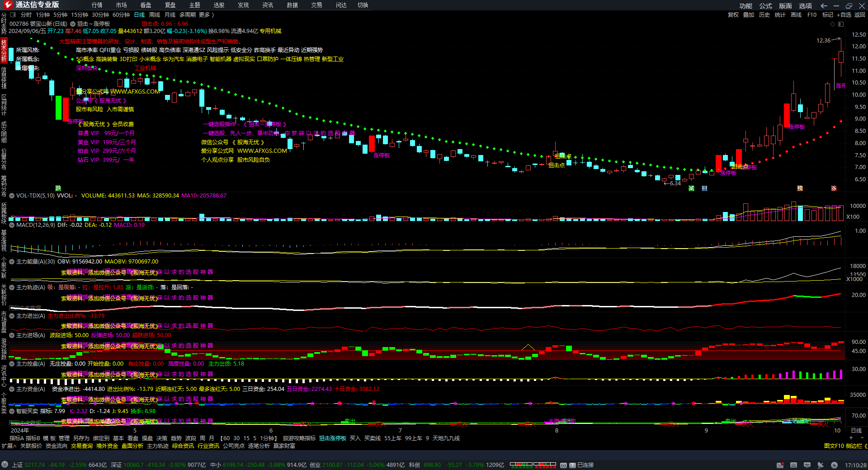The height and width of the screenshot is (470, 868).
Task: Click the keyboard icon in status bar
Action: [793, 465]
